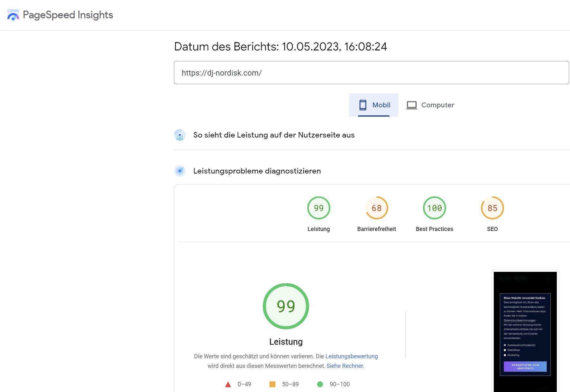Screen dimensions: 570x392
Task: Open the Leistungsbewertung link
Action: [x=352, y=356]
